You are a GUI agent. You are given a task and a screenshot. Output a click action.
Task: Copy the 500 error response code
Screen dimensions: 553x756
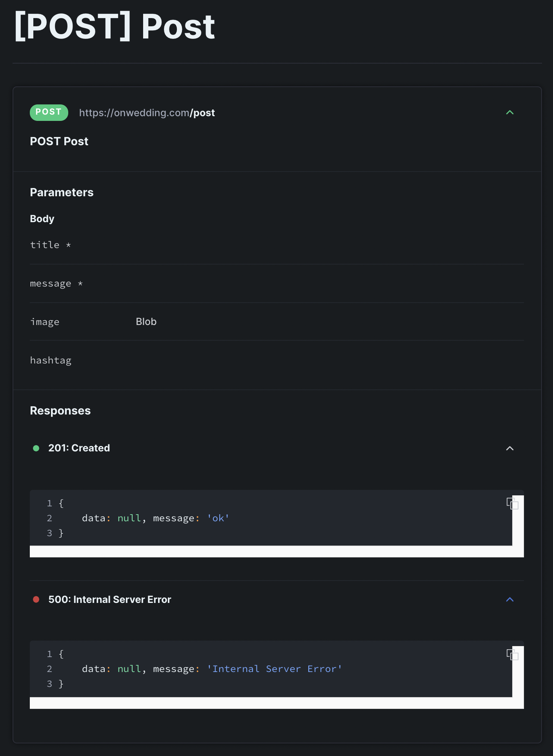point(512,654)
